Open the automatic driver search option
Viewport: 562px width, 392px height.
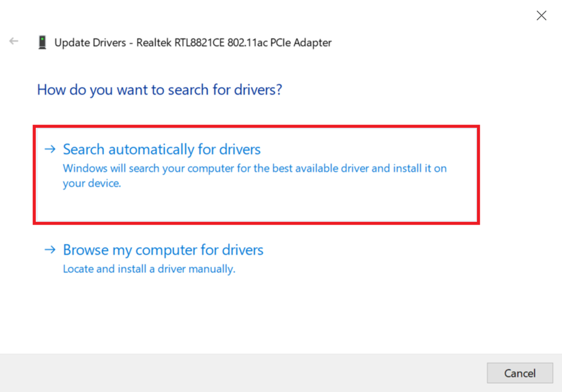(161, 149)
